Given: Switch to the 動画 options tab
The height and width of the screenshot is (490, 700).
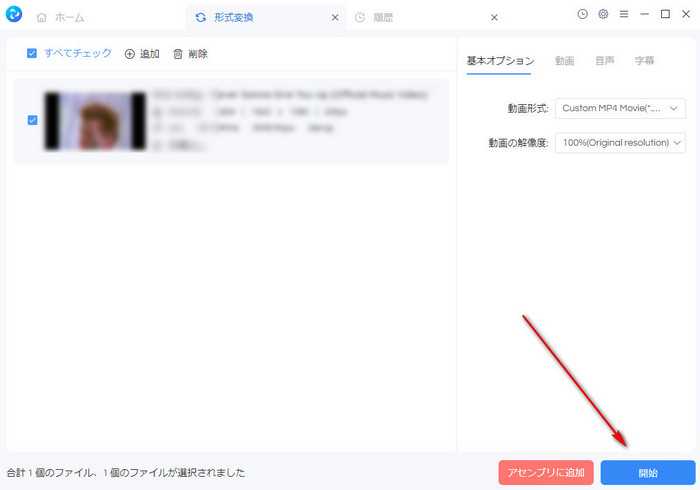Looking at the screenshot, I should [564, 61].
